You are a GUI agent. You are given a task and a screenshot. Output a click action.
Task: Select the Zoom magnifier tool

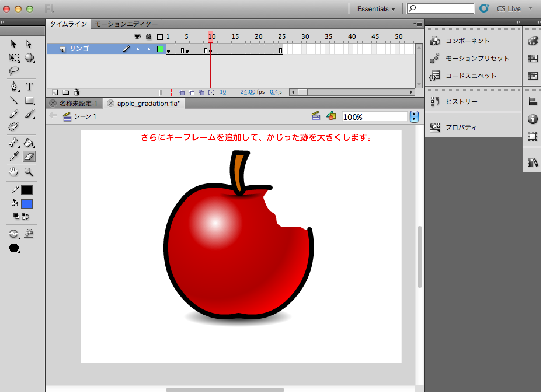click(x=29, y=172)
